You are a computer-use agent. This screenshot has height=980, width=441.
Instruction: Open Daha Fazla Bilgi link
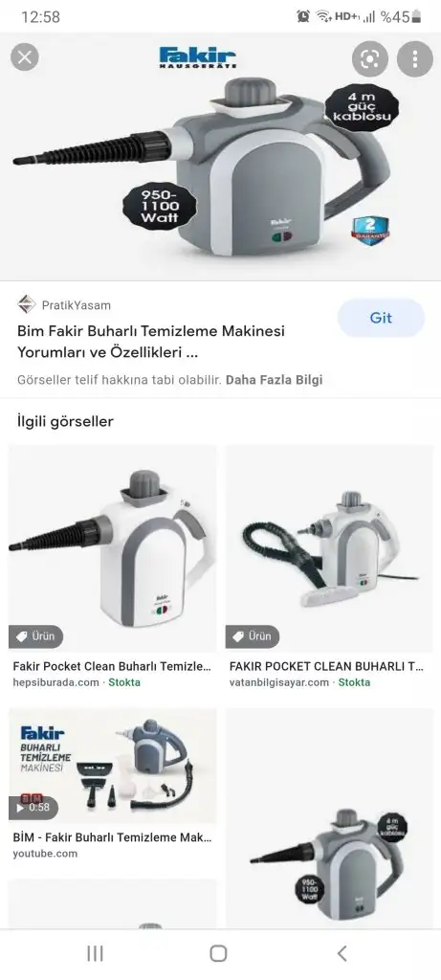pos(275,379)
